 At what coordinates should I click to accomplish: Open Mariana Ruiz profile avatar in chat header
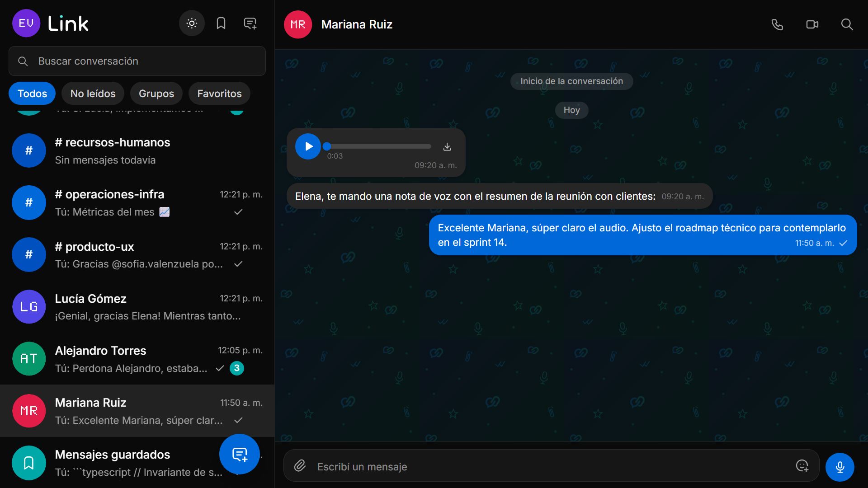[298, 24]
